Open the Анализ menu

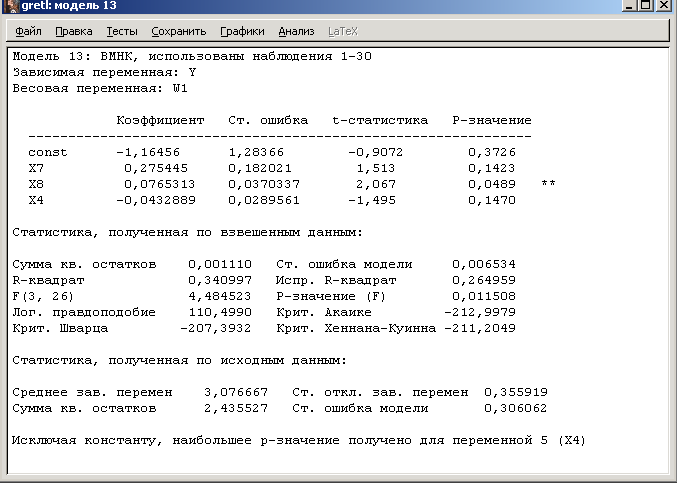click(x=296, y=32)
